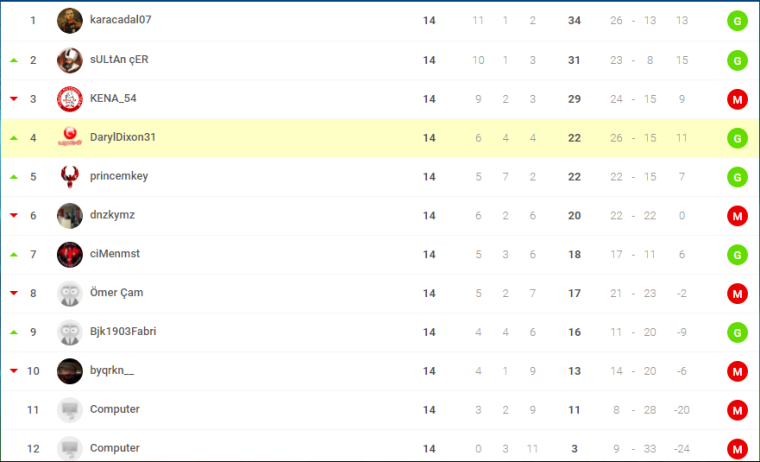Click the green G badge on DarylDixon31's row
The height and width of the screenshot is (462, 760).
pos(737,138)
